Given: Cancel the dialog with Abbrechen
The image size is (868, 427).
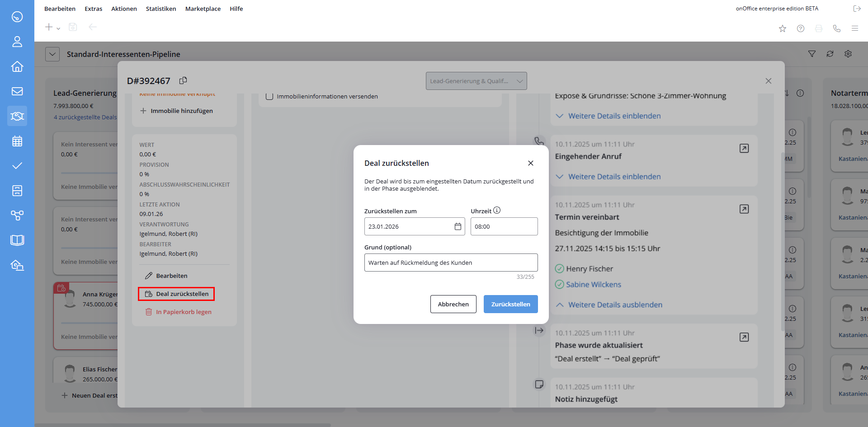Looking at the screenshot, I should click(x=453, y=304).
